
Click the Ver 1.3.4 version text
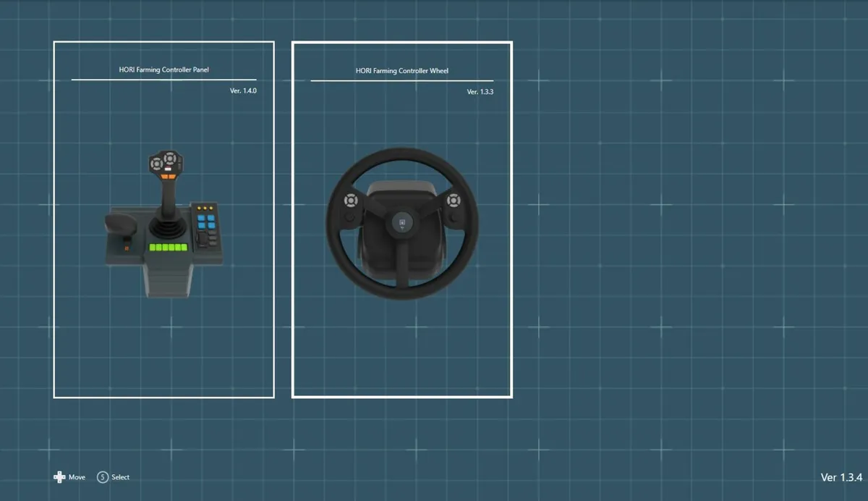[x=841, y=478]
